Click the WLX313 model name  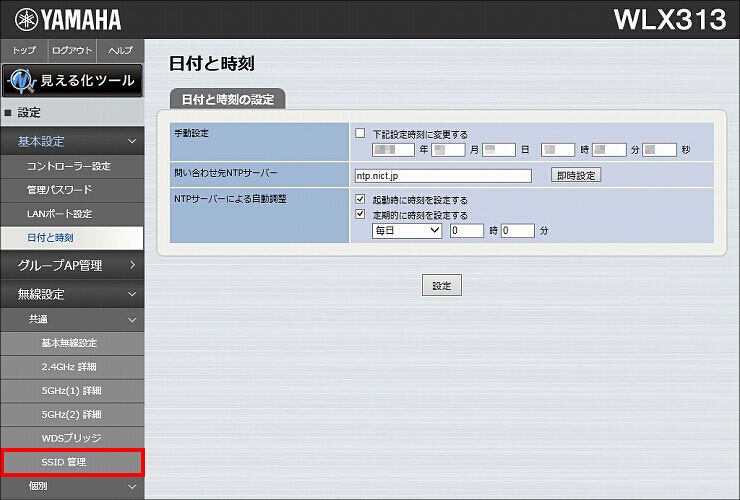coord(670,20)
